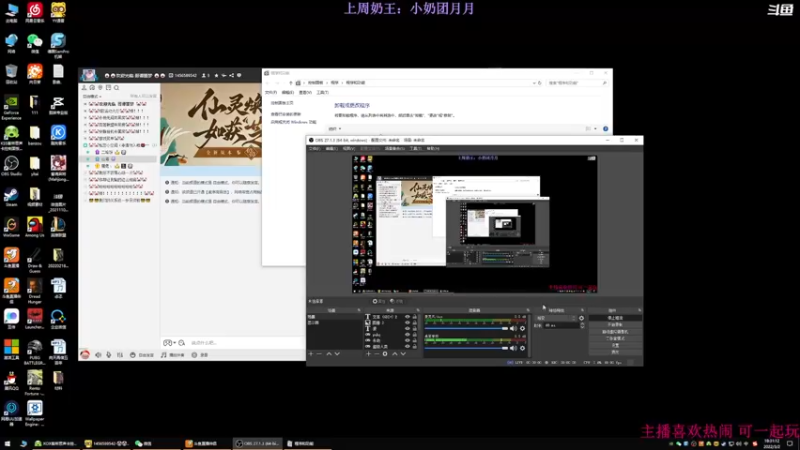Open 自由模式 dropdown in YY channel panel
Image resolution: width=800 pixels, height=450 pixels.
(92, 96)
